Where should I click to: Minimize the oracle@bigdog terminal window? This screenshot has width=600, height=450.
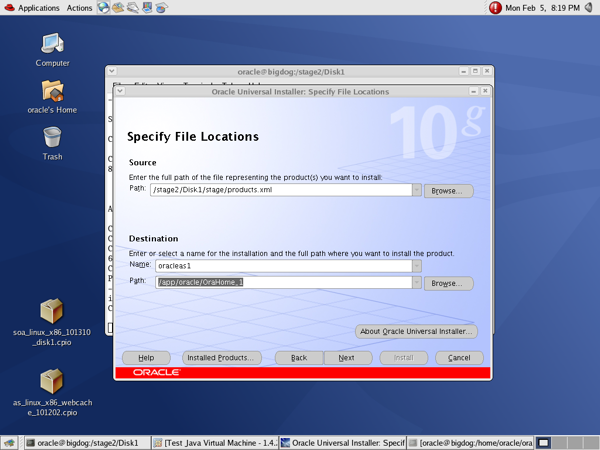click(463, 71)
